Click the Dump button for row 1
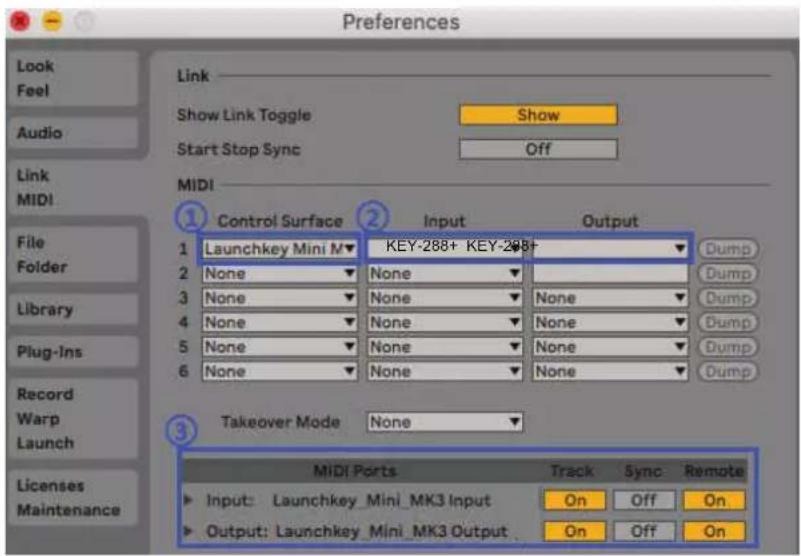The width and height of the screenshot is (801, 556). (728, 249)
